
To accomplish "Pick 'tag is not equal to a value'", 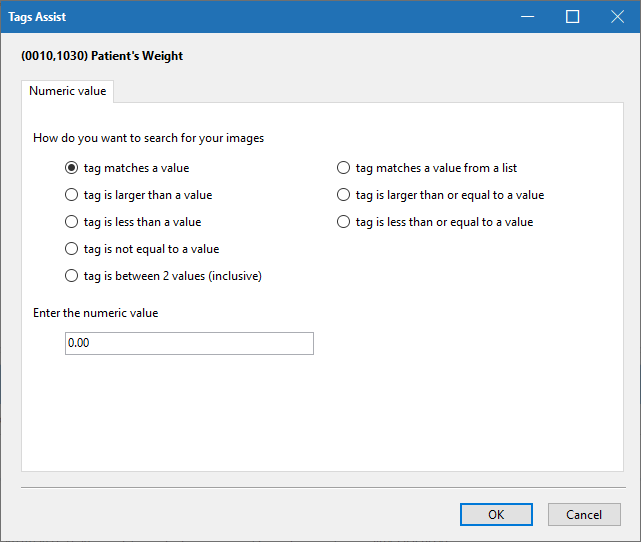I will pos(72,249).
